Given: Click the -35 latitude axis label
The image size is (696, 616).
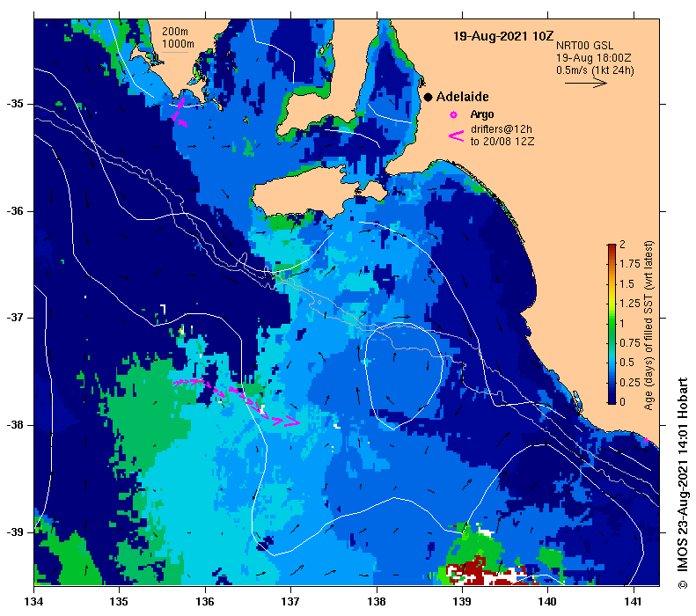Looking at the screenshot, I should [15, 105].
